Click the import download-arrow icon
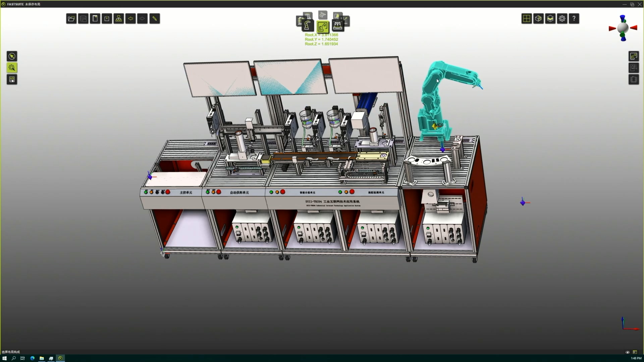The height and width of the screenshot is (362, 644). point(107,19)
